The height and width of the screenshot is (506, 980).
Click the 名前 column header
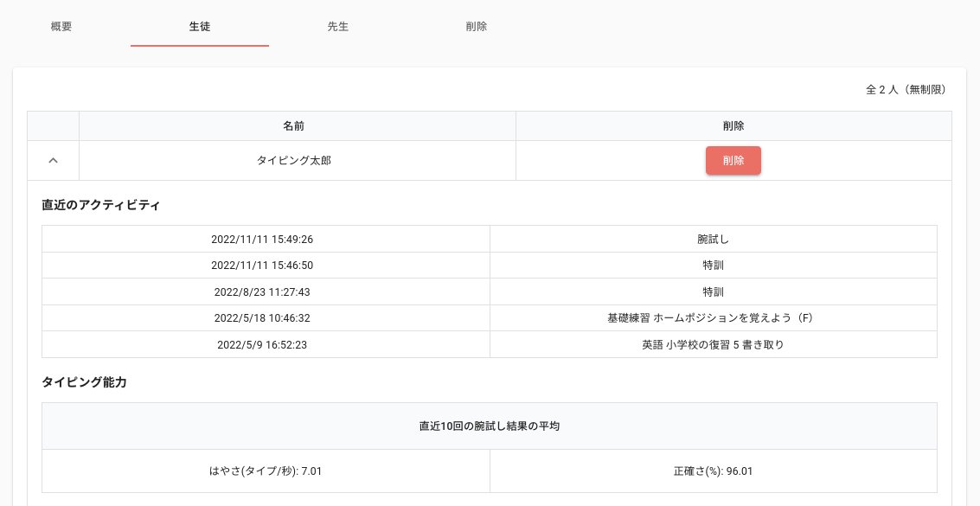click(293, 126)
